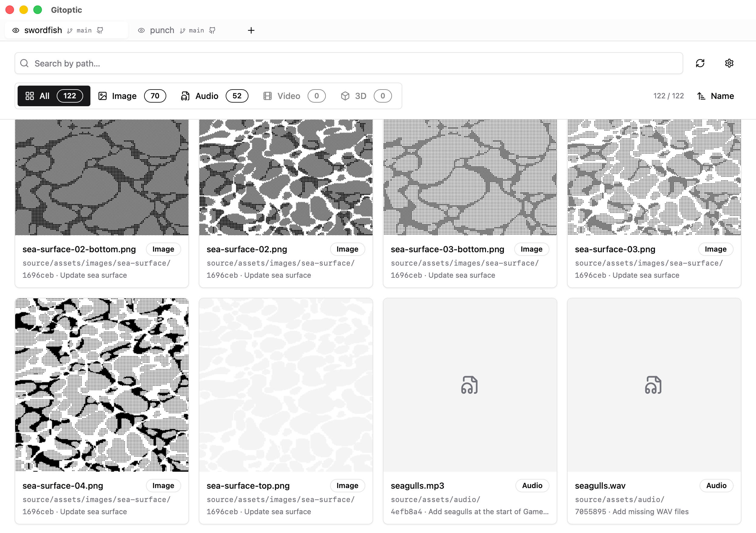This screenshot has height=533, width=756.
Task: Open sea-surface-top.png thumbnail
Action: (x=286, y=385)
